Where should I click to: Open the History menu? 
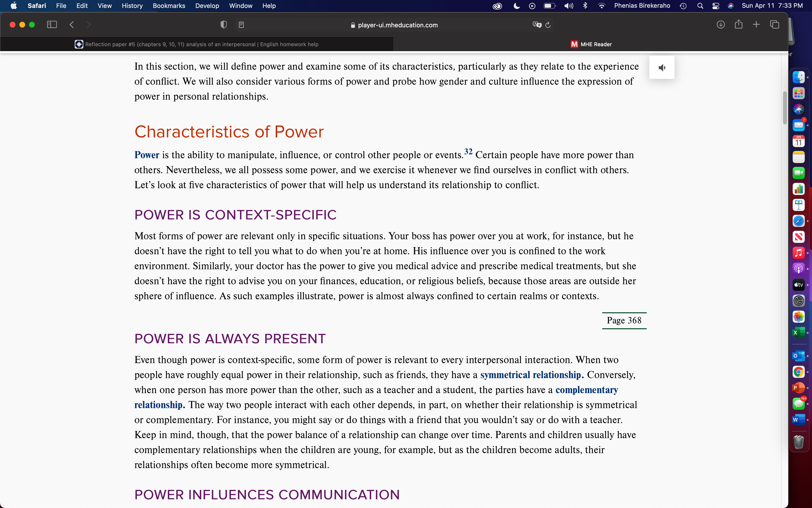[132, 6]
